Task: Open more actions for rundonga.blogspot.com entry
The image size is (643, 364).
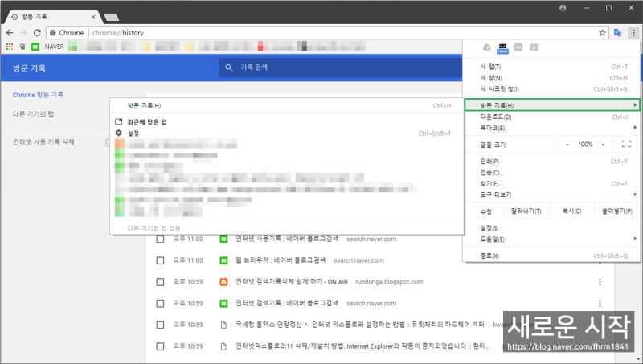Action: click(x=600, y=282)
